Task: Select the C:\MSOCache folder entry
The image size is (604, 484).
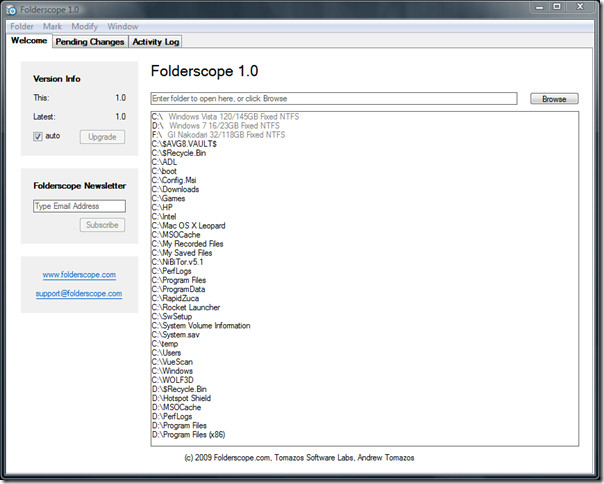Action: pyautogui.click(x=176, y=235)
